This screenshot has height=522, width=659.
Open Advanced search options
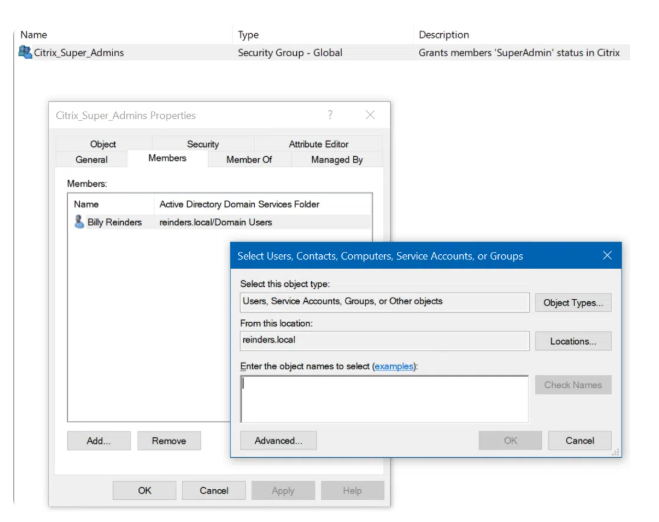[x=278, y=441]
